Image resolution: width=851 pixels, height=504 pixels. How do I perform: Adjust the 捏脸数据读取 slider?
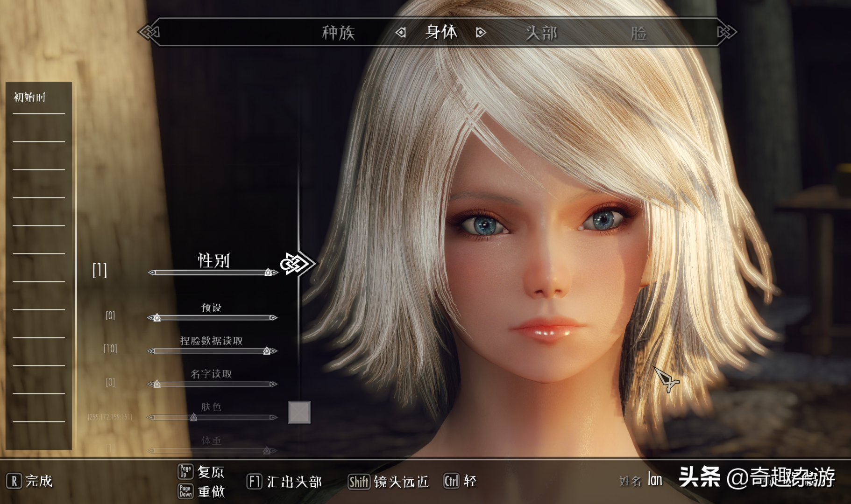pos(213,351)
